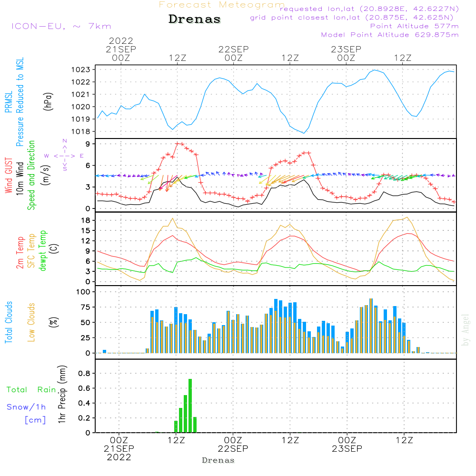Click the "Forecast Meteogram" title text
This screenshot has height=476, width=476.
click(x=222, y=5)
